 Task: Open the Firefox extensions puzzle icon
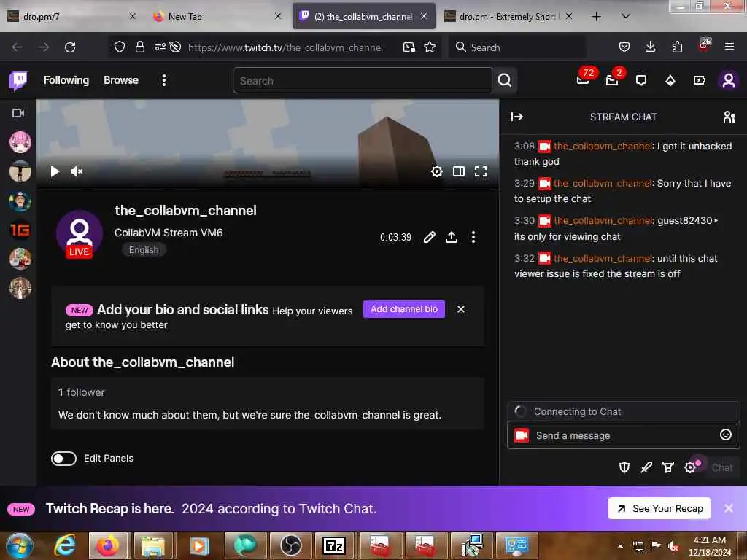point(677,47)
